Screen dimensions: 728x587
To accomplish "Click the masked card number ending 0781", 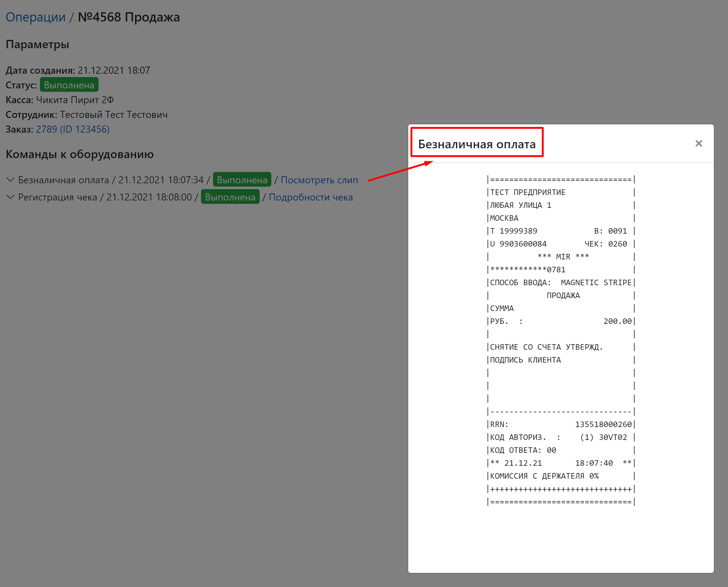I will [528, 270].
